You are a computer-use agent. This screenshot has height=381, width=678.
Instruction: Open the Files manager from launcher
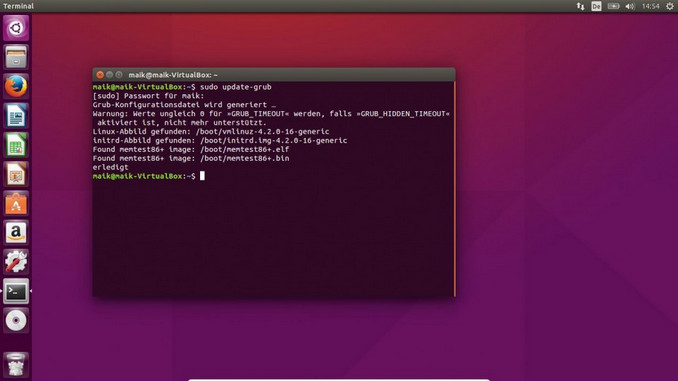coord(16,57)
